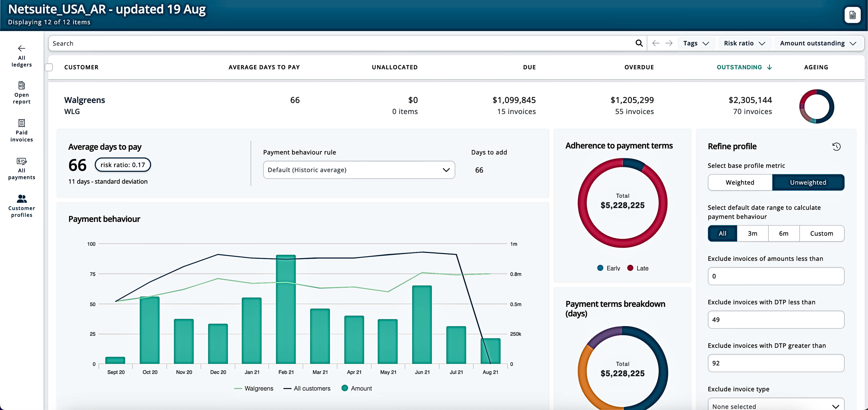This screenshot has width=868, height=410.
Task: Go to Paid invoices in sidebar
Action: pos(22,123)
